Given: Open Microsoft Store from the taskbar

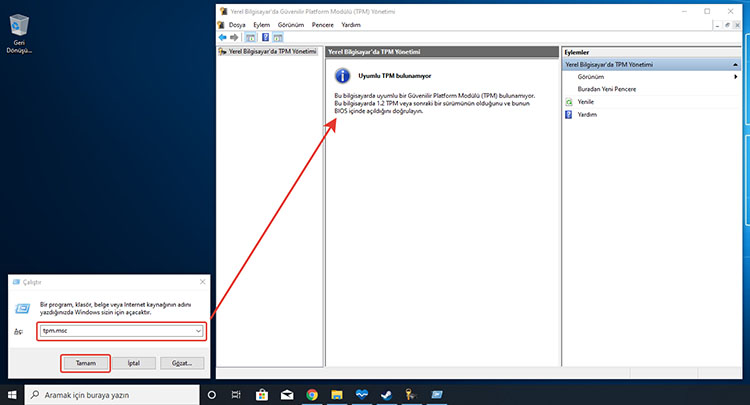Looking at the screenshot, I should (x=262, y=395).
